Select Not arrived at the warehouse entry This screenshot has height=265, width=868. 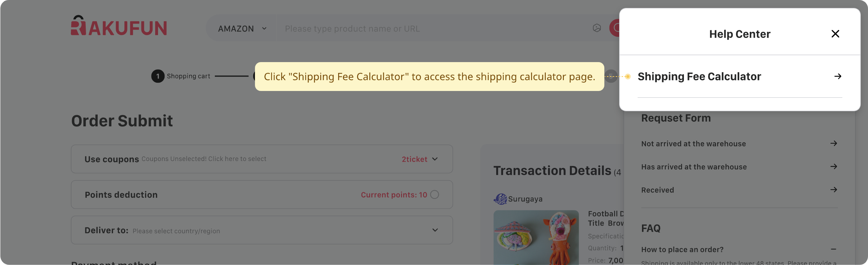(693, 144)
